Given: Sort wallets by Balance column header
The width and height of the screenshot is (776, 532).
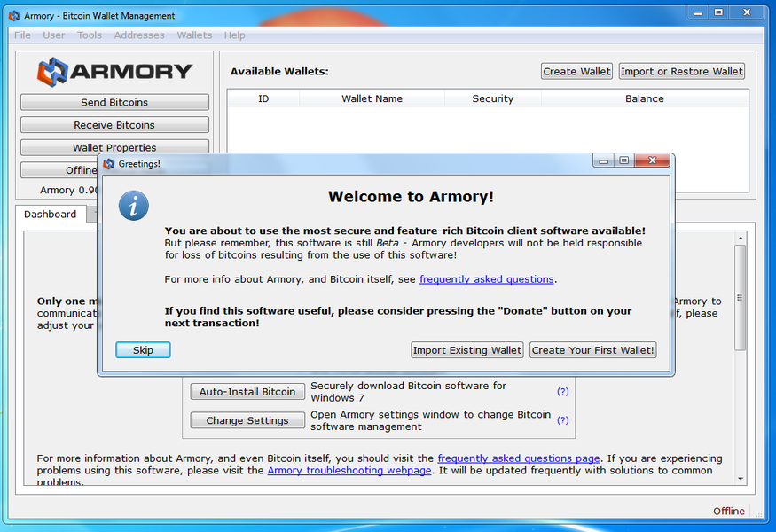Looking at the screenshot, I should (645, 98).
